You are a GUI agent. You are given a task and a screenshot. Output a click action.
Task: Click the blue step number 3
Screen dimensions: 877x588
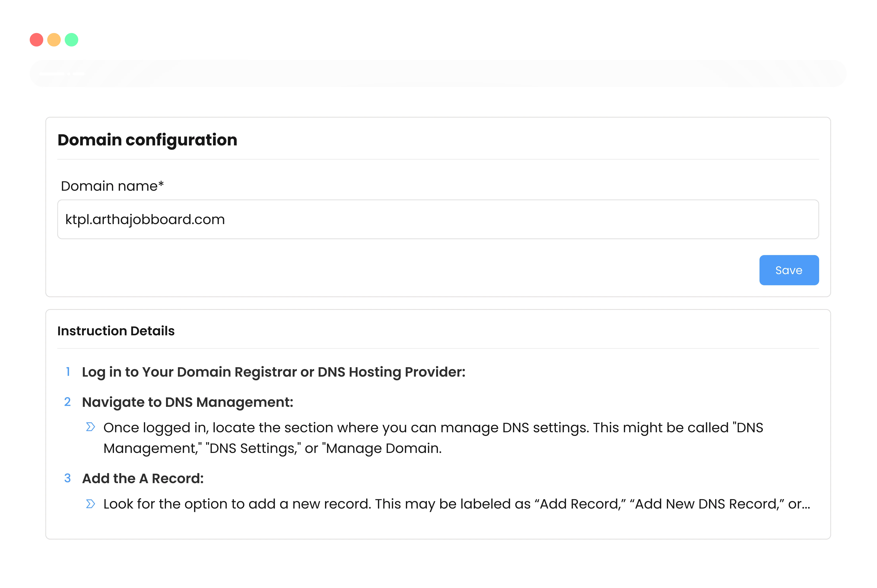pyautogui.click(x=68, y=478)
